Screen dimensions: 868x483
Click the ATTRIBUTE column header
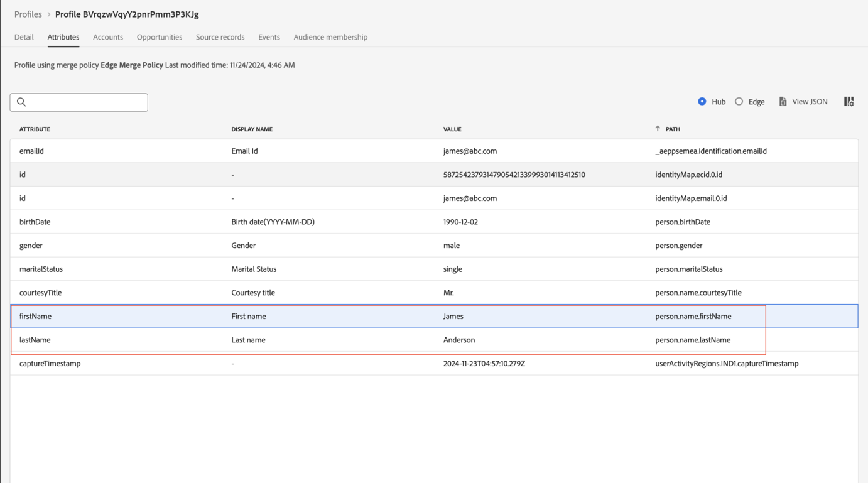pyautogui.click(x=35, y=129)
